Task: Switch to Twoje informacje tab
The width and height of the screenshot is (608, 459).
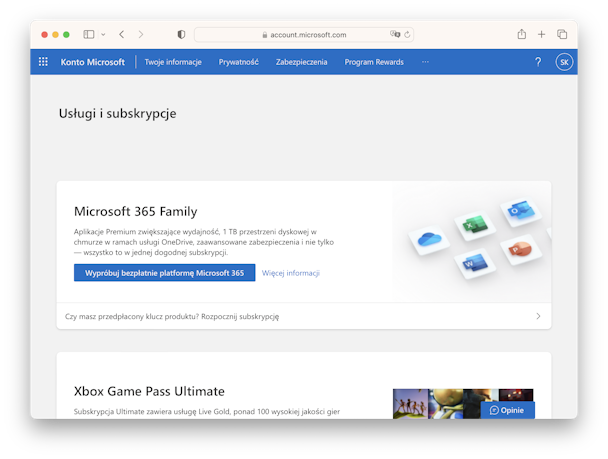Action: click(173, 62)
